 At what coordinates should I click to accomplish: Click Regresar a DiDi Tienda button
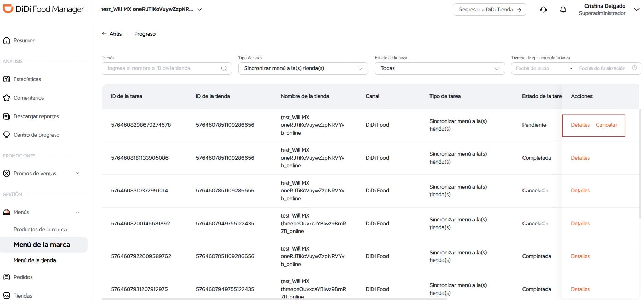(x=490, y=10)
